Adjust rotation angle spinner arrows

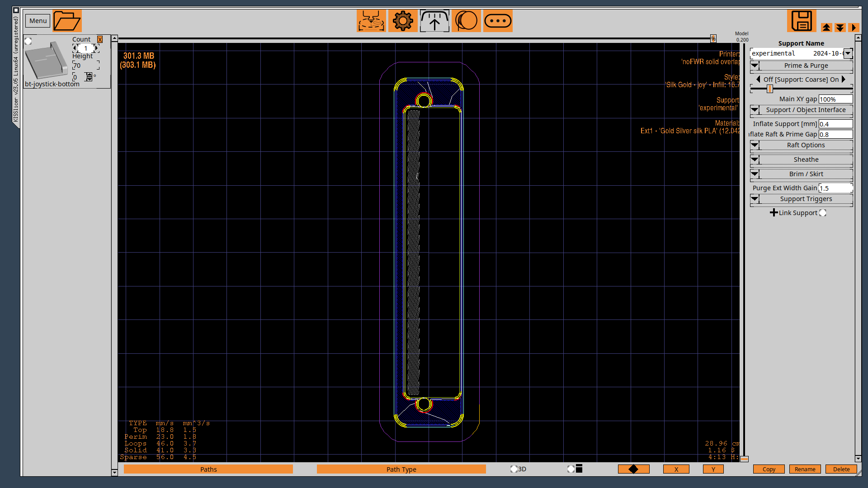[89, 77]
